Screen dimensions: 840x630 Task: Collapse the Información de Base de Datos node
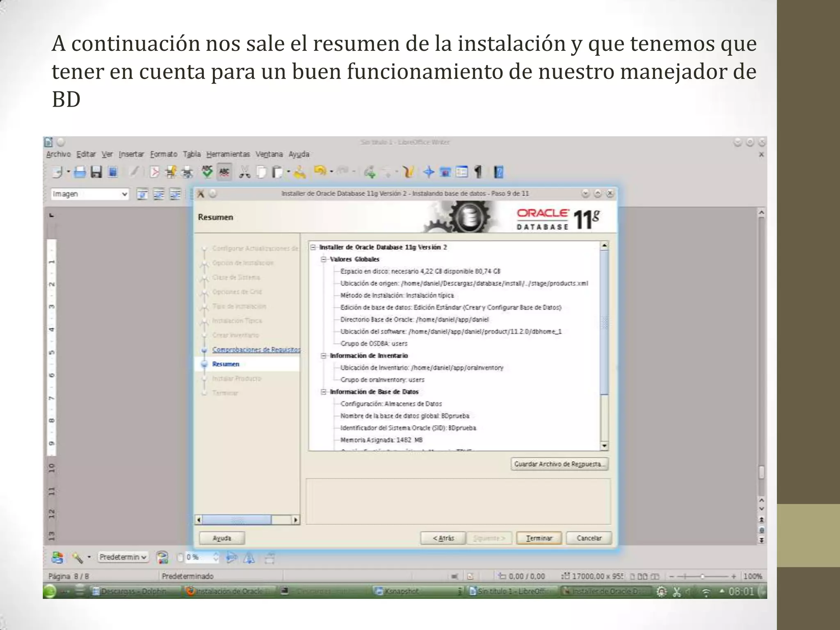coord(324,392)
